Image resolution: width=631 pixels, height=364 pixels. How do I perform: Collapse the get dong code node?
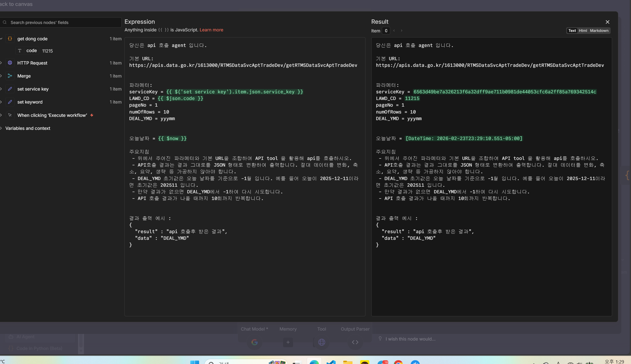tap(1, 39)
